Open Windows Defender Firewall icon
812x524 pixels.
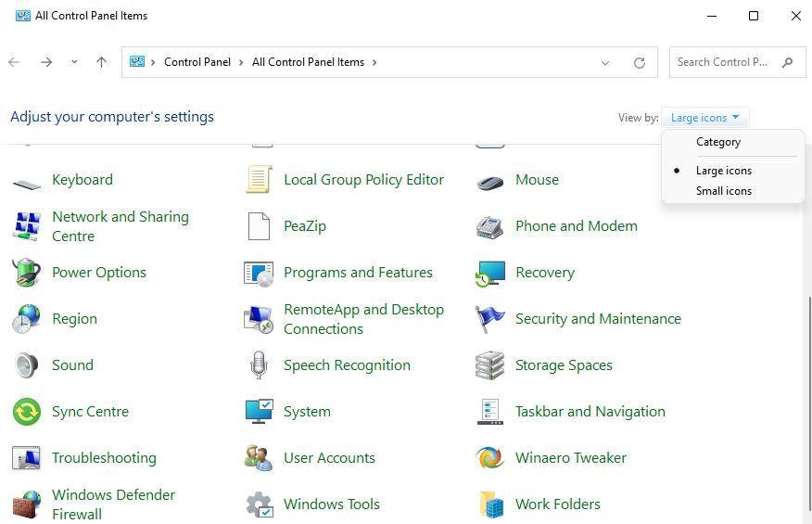pyautogui.click(x=27, y=505)
